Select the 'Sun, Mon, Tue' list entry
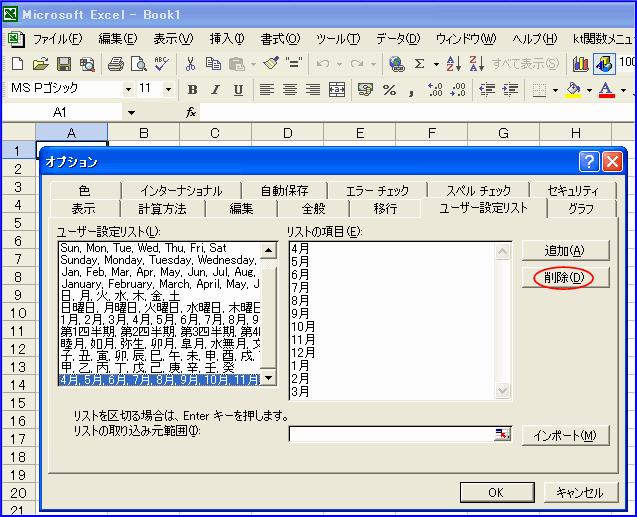Screen dimensions: 637x517 (159, 248)
